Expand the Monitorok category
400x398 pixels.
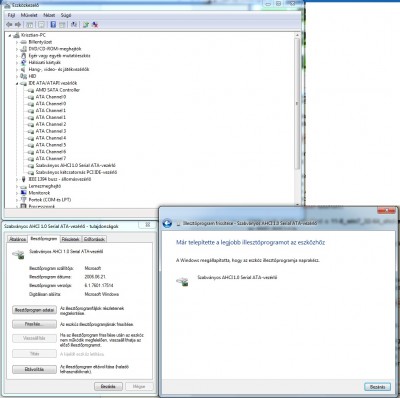point(17,193)
